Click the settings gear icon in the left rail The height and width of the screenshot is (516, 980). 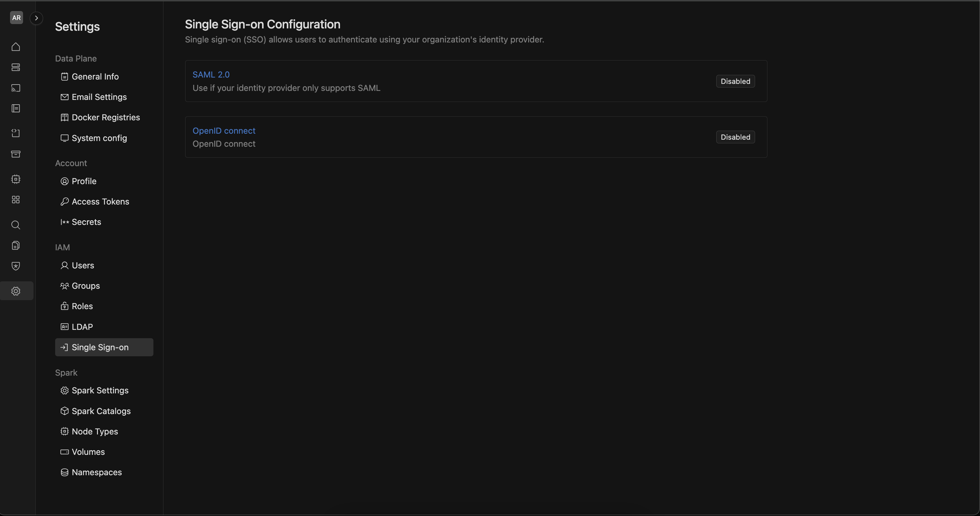click(x=16, y=291)
